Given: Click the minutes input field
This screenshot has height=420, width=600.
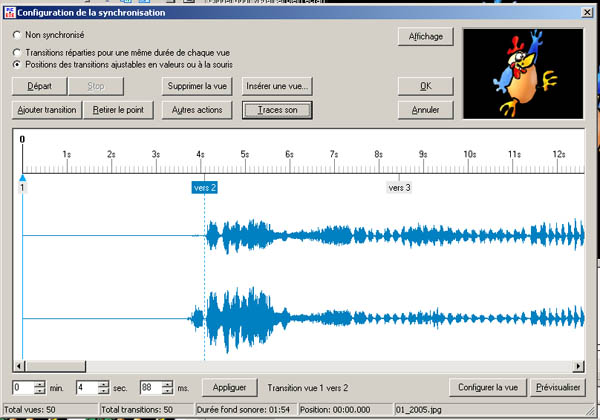Looking at the screenshot, I should click(x=23, y=387).
